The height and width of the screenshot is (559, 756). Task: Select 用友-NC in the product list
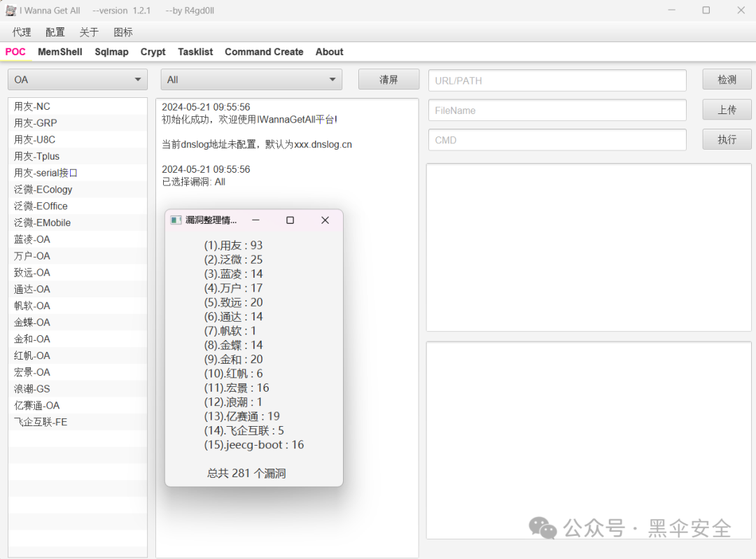(78, 106)
